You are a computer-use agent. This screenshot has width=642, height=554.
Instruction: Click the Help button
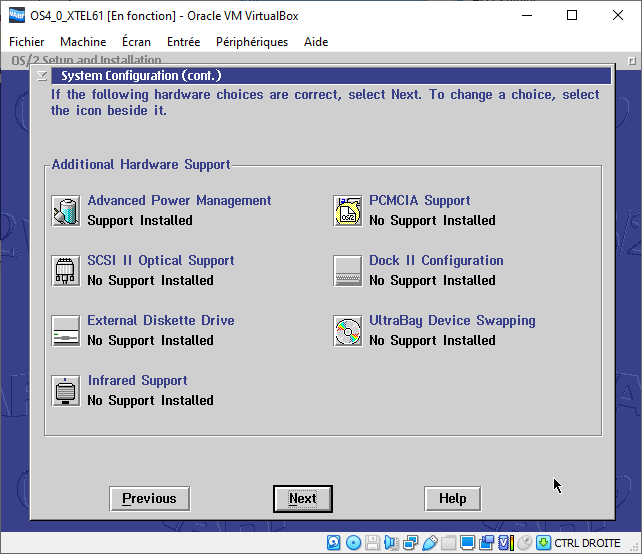452,499
